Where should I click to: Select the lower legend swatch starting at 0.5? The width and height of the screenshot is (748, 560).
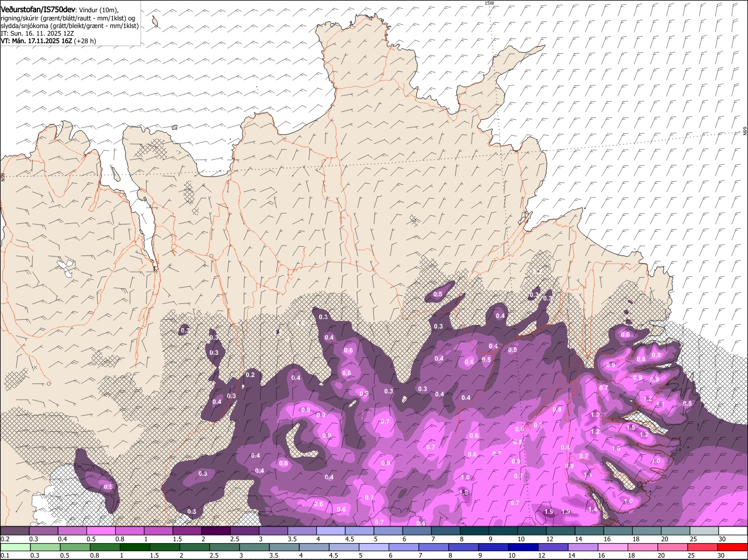click(x=75, y=547)
